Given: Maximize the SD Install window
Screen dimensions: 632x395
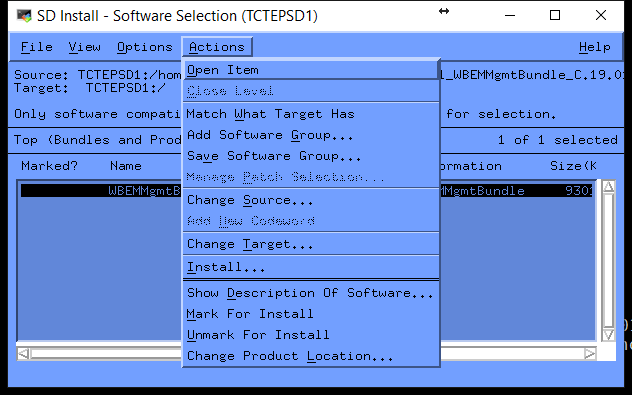Looking at the screenshot, I should [x=555, y=15].
